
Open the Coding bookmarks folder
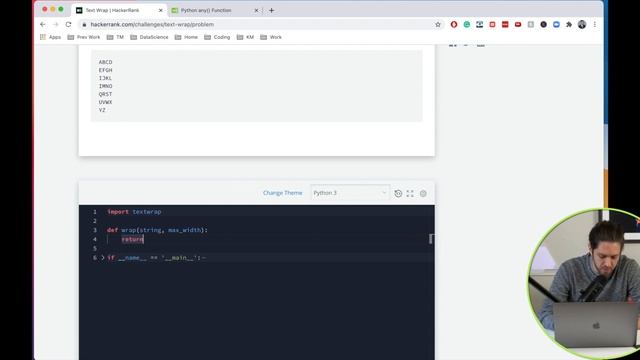[x=217, y=37]
